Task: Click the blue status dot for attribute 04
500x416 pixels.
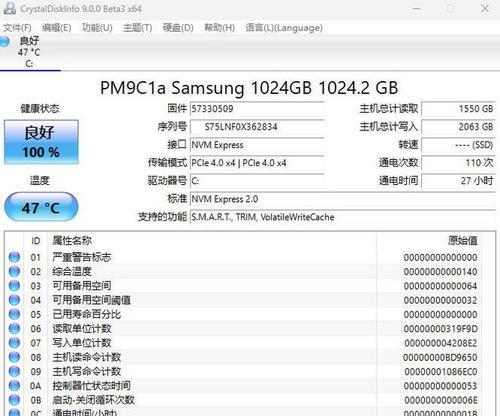Action: [x=14, y=300]
